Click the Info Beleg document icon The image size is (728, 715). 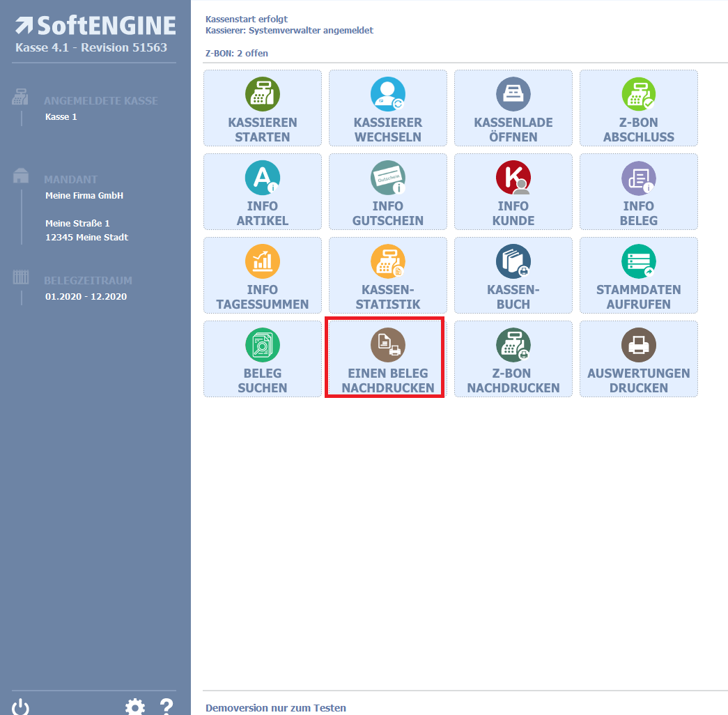[639, 178]
